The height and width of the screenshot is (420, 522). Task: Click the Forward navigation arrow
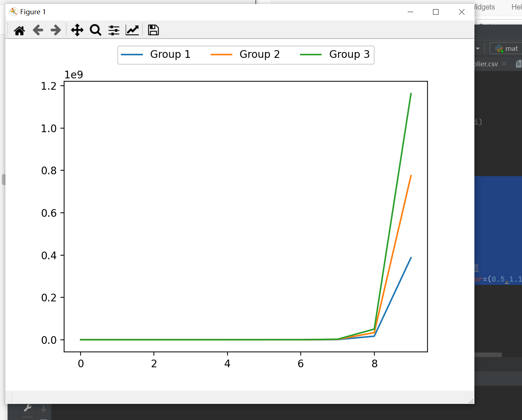pyautogui.click(x=55, y=30)
